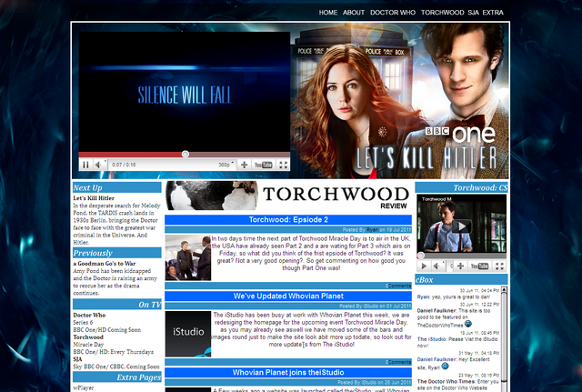Mute the Torchwood sidebar video volume icon
582x392 pixels.
tap(436, 266)
